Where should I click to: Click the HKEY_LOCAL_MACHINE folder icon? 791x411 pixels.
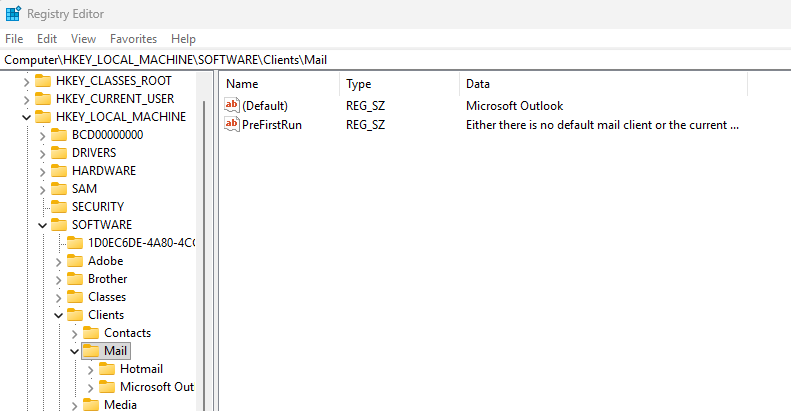(43, 117)
